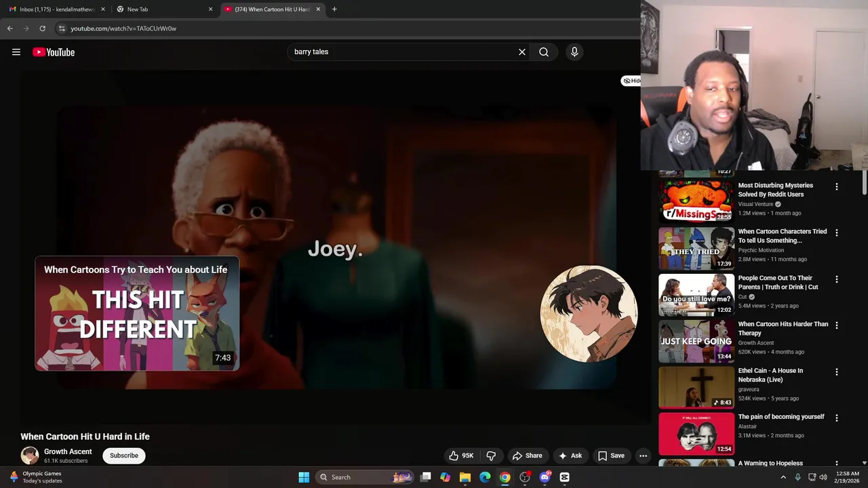Open the Ask AI button
Image resolution: width=868 pixels, height=488 pixels.
570,455
